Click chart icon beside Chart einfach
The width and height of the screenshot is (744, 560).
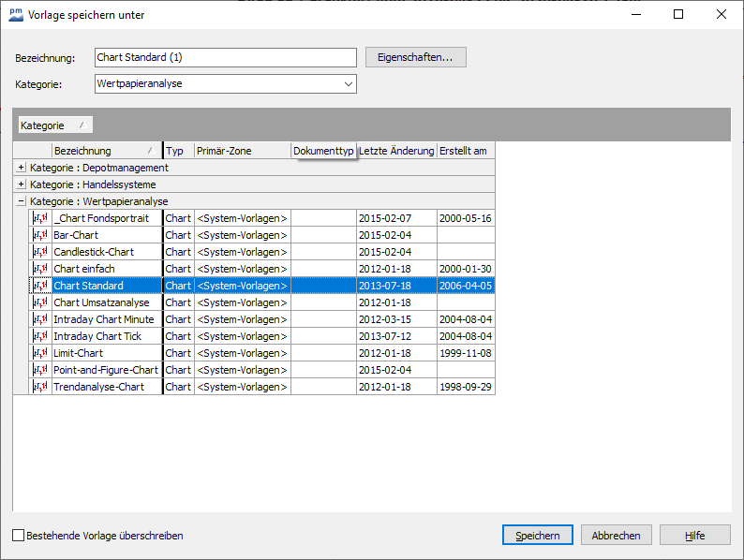point(40,269)
